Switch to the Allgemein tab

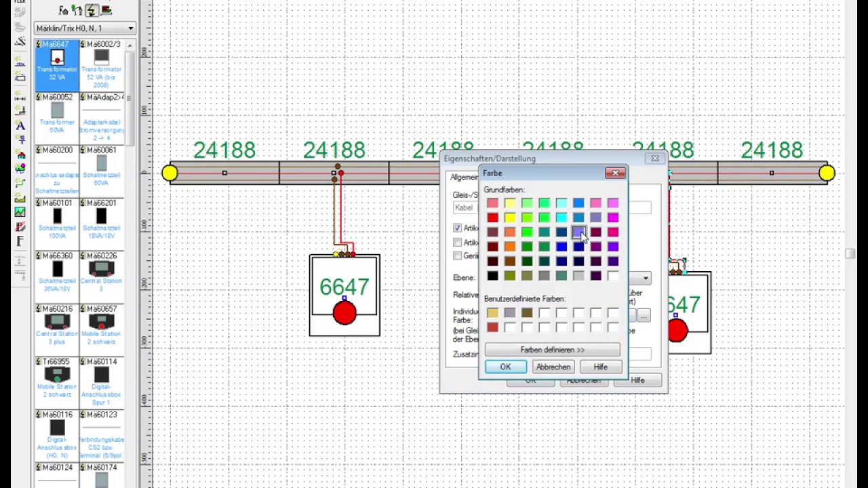(465, 177)
